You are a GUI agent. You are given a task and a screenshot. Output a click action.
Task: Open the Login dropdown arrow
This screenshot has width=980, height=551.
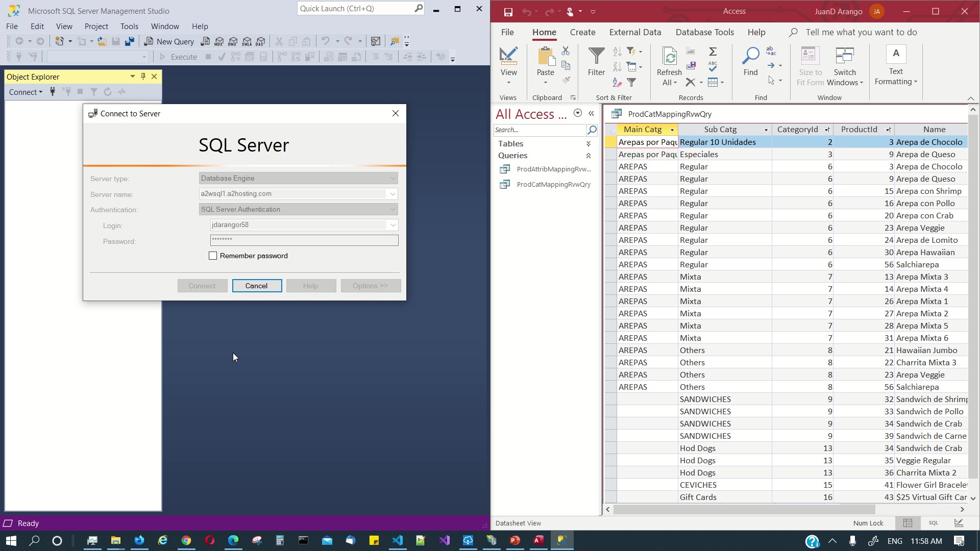[x=393, y=225]
